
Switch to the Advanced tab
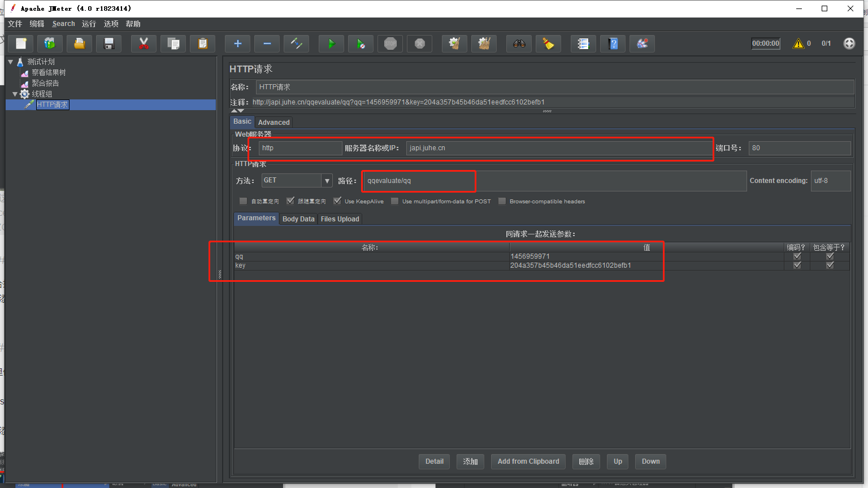[x=274, y=123]
